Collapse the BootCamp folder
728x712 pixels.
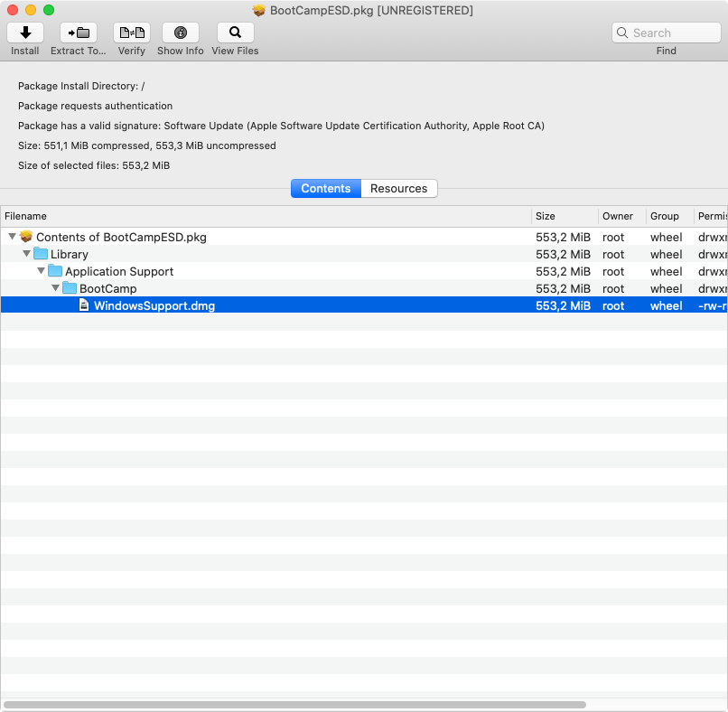55,288
